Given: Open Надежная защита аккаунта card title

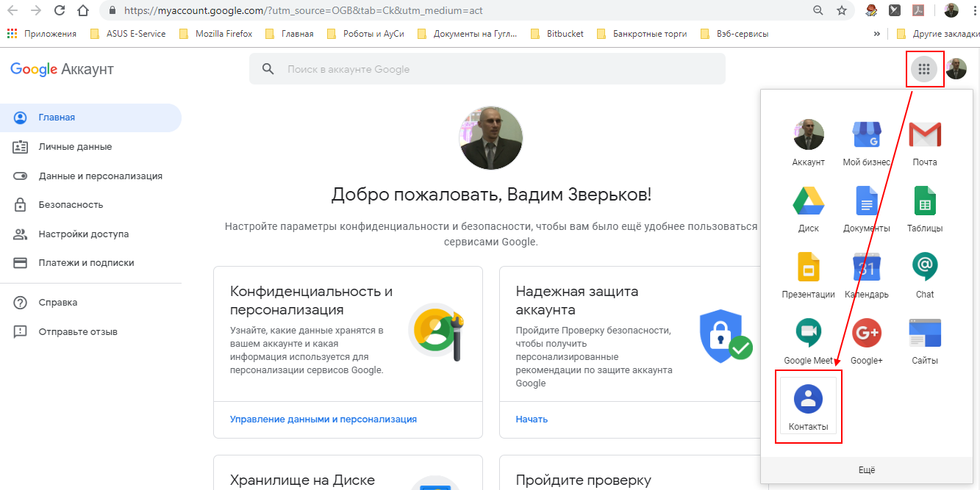Looking at the screenshot, I should [577, 300].
